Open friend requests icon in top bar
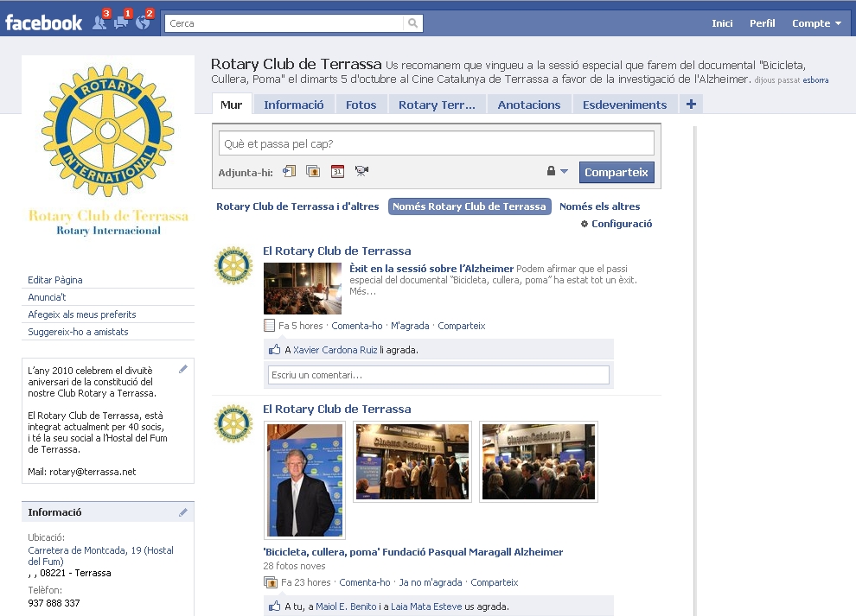The width and height of the screenshot is (856, 616). 99,23
